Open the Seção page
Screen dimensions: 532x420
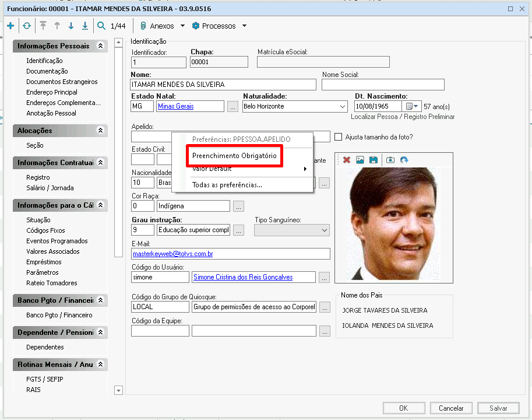35,145
